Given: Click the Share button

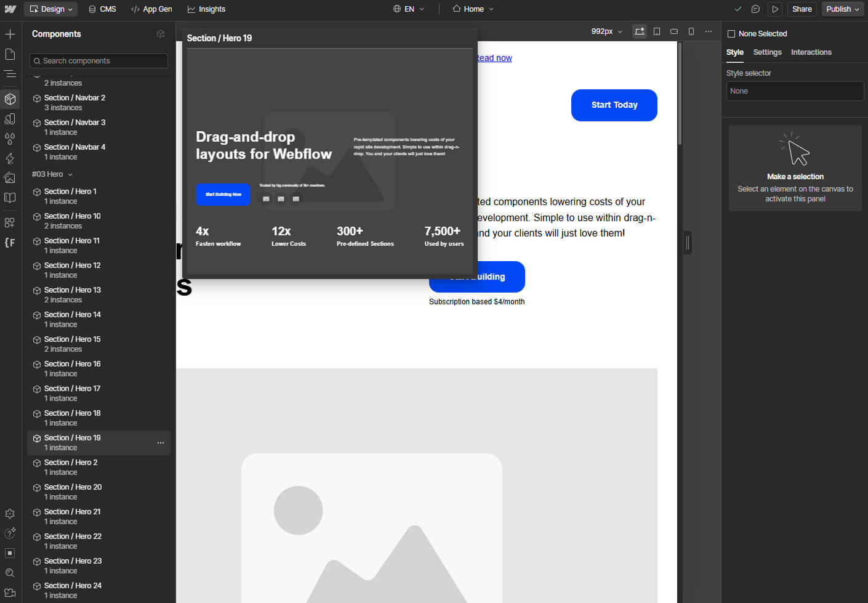Looking at the screenshot, I should (802, 9).
